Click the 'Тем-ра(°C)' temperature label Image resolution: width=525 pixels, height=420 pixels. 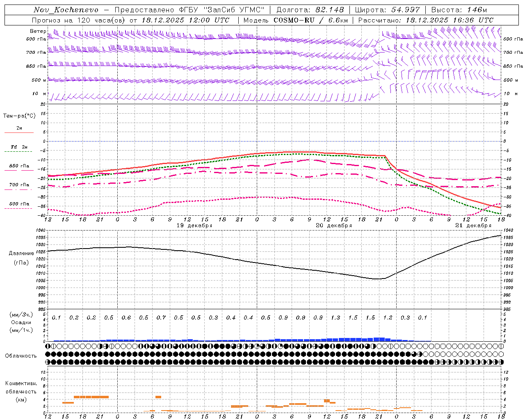tap(19, 116)
